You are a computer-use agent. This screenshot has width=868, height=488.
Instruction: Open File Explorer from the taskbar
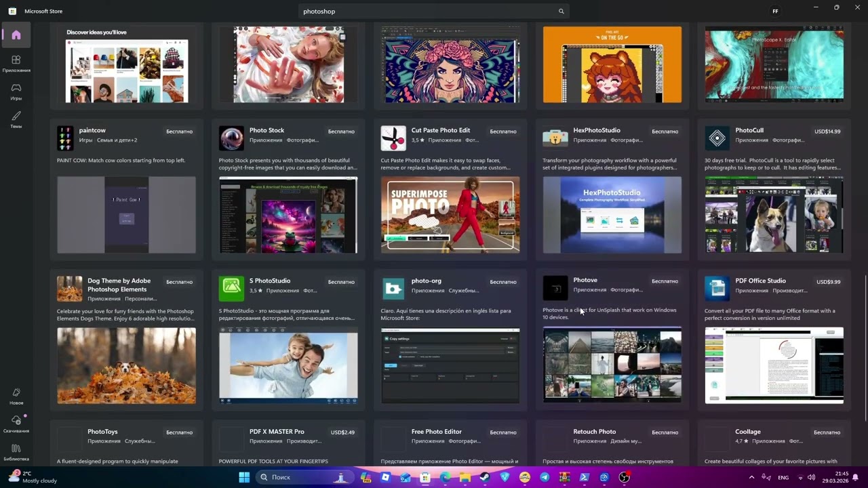click(465, 477)
